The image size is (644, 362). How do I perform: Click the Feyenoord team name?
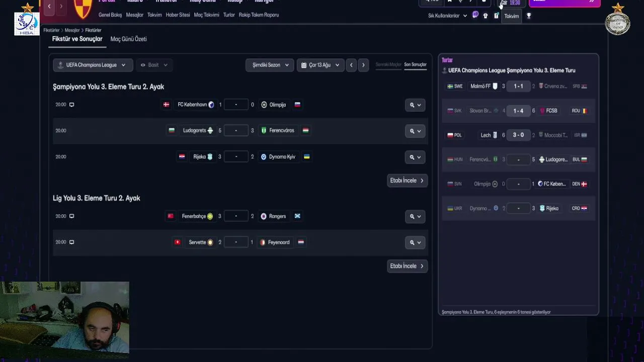click(x=279, y=242)
